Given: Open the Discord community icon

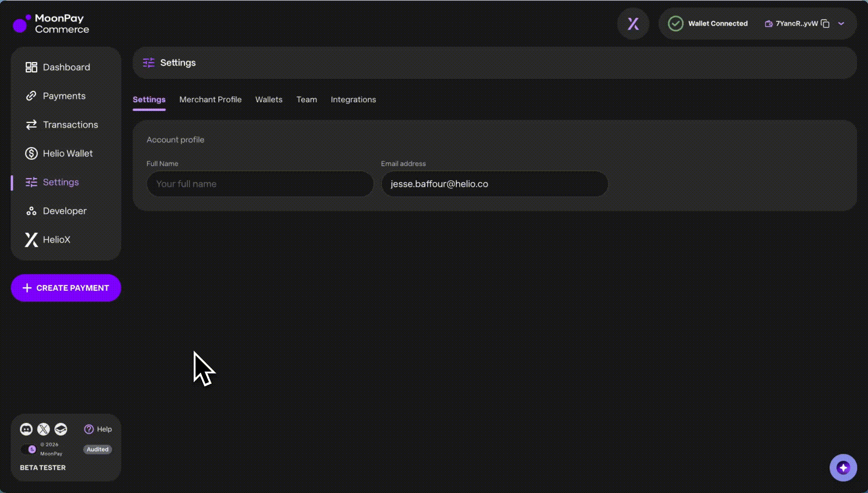Looking at the screenshot, I should [x=26, y=429].
